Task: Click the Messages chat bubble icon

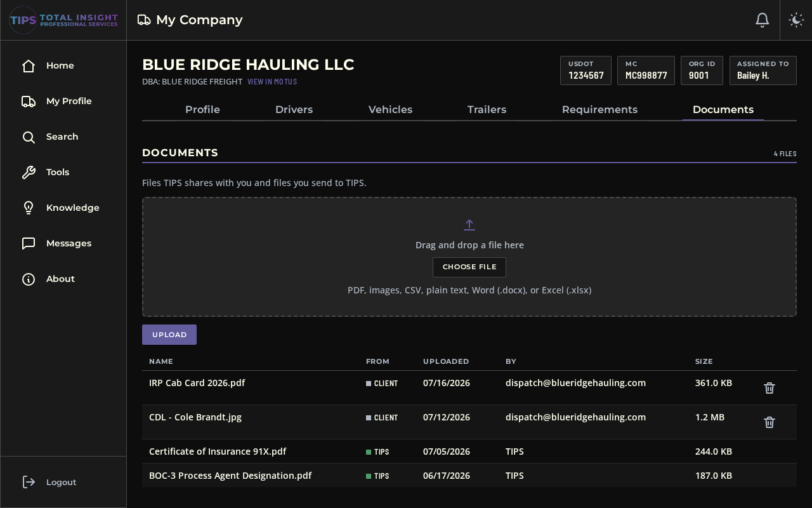Action: [29, 244]
